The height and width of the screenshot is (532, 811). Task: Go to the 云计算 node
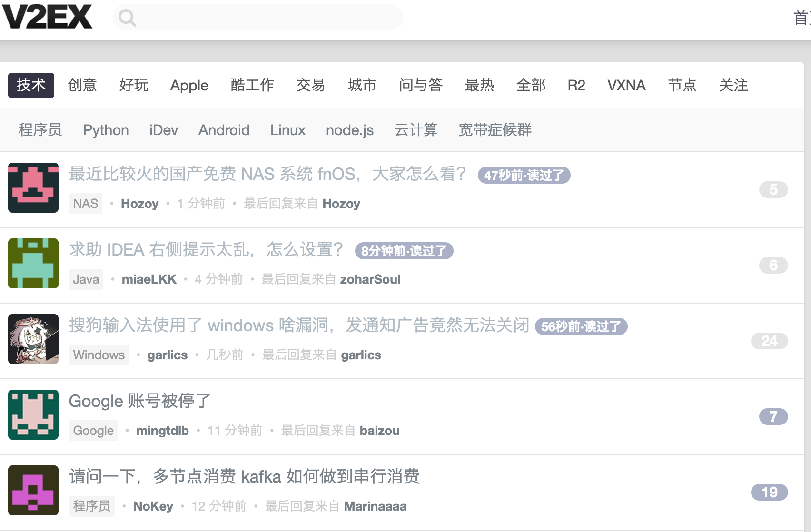(416, 130)
